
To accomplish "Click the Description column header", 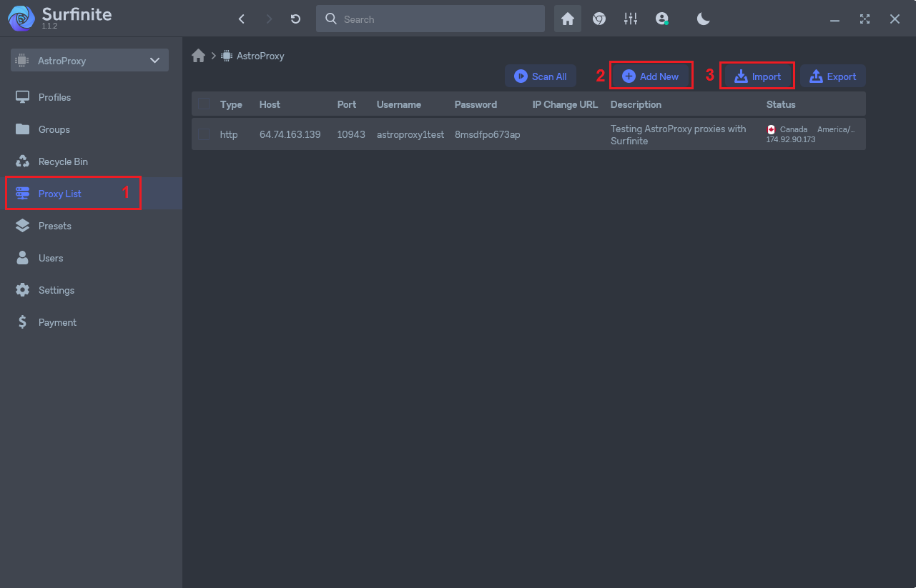I will pos(636,104).
